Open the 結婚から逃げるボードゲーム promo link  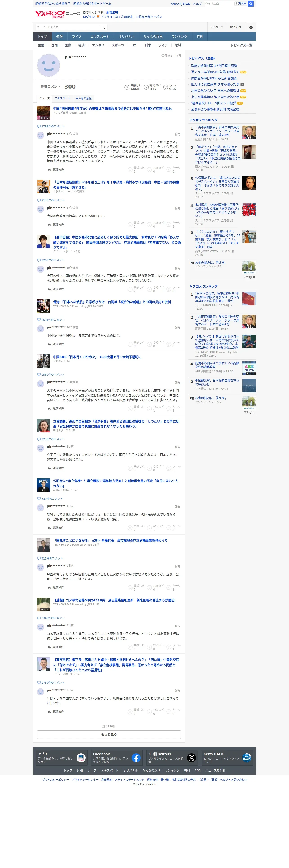92,4
